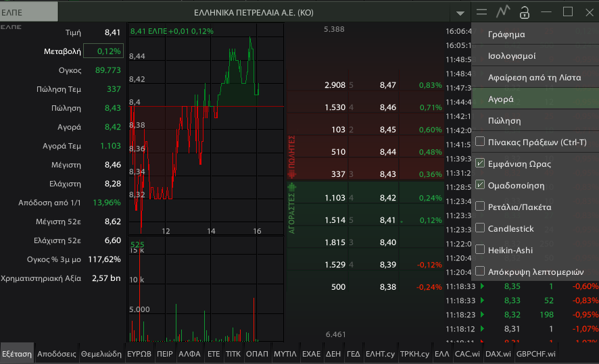
Task: Select the ΤΡΚΗ.cy ticker tab
Action: (x=414, y=354)
